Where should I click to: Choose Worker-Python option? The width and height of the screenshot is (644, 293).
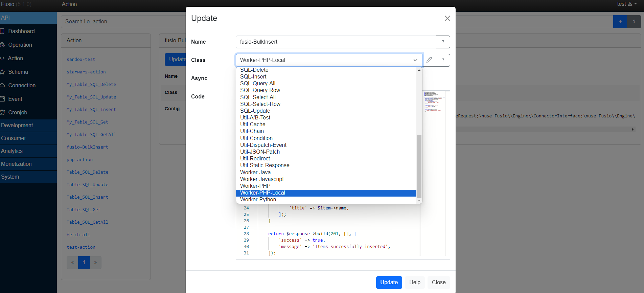[x=326, y=200]
